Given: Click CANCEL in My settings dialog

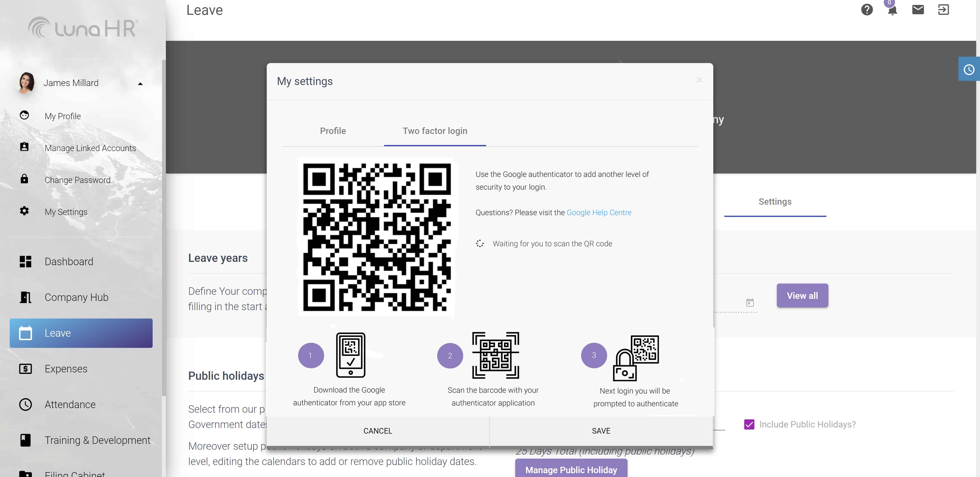Looking at the screenshot, I should click(x=378, y=431).
